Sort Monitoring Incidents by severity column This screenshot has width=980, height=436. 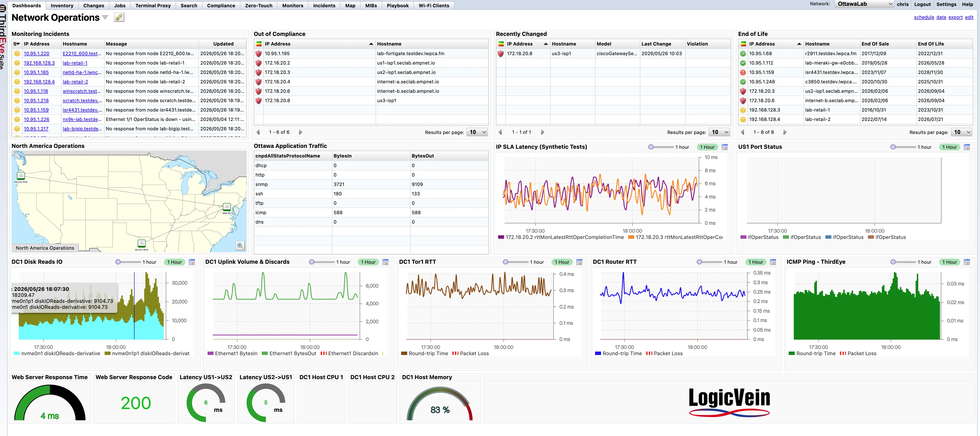pyautogui.click(x=17, y=44)
